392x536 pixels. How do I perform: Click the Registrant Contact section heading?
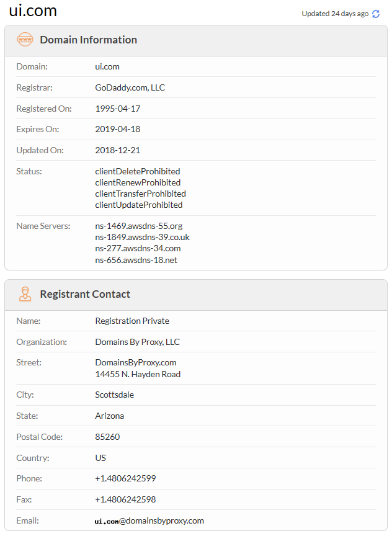(85, 294)
